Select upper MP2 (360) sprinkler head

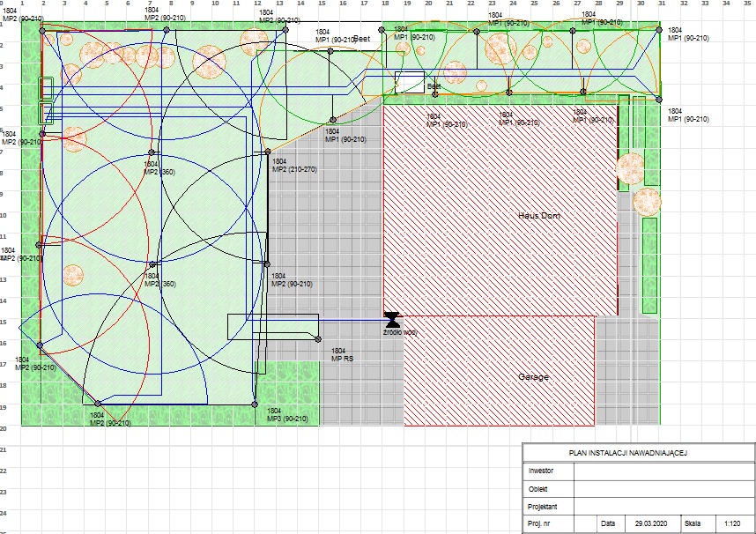pyautogui.click(x=152, y=152)
